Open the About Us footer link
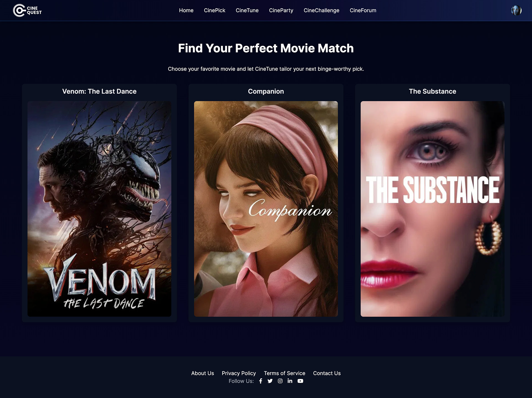 click(203, 373)
